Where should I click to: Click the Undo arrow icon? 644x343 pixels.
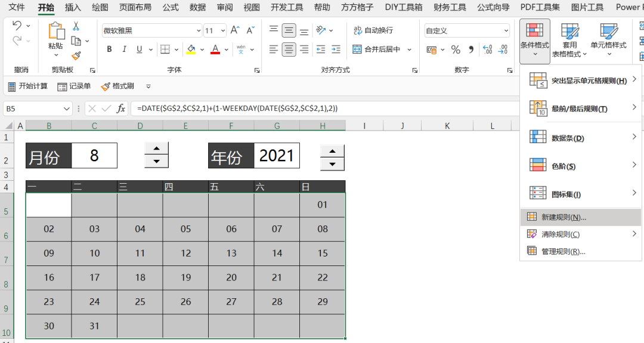[x=17, y=26]
